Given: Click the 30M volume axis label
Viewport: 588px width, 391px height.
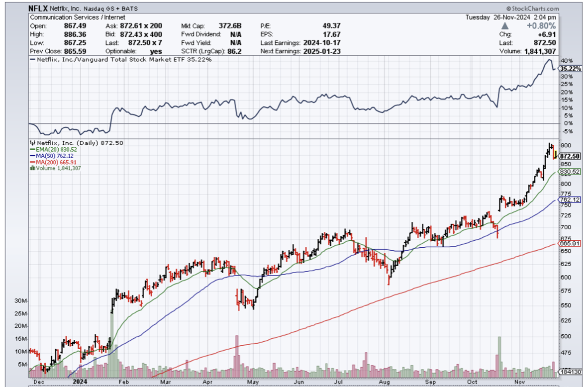Looking at the screenshot, I should click(x=20, y=300).
